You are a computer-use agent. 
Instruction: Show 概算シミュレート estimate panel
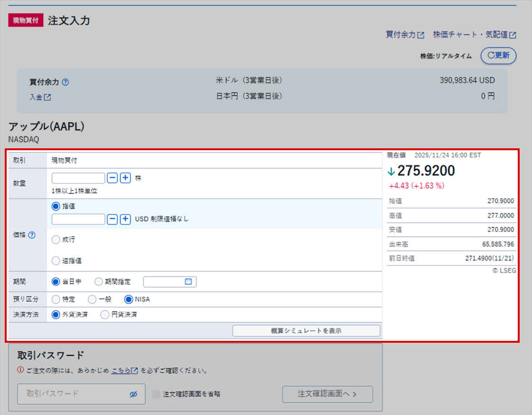click(306, 331)
